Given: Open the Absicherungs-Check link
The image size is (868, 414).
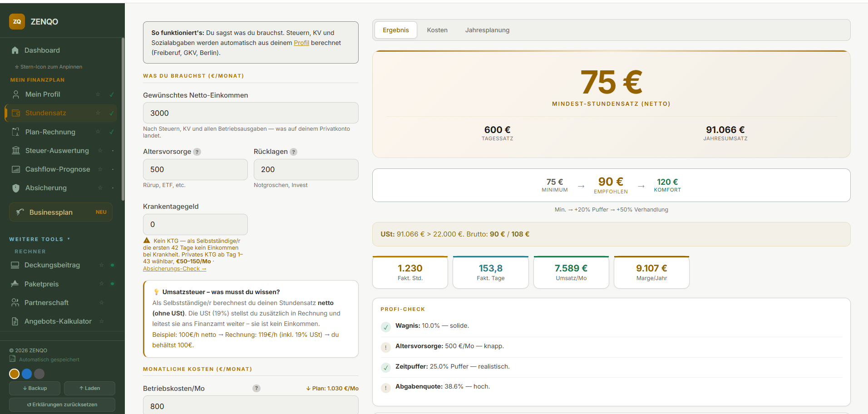Looking at the screenshot, I should [174, 269].
